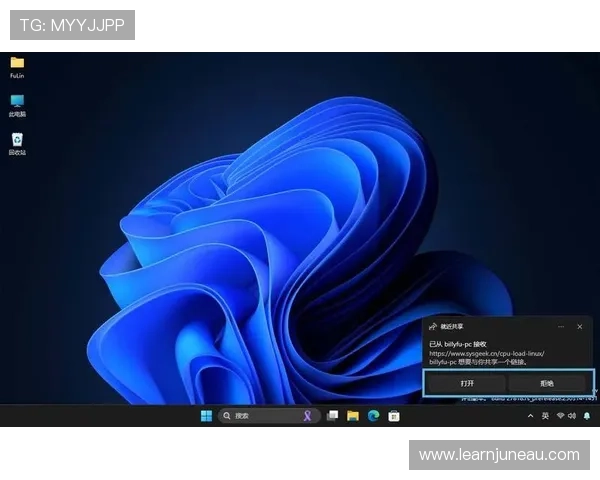
Task: Dismiss the 就近共享 notification with X
Action: tap(579, 326)
